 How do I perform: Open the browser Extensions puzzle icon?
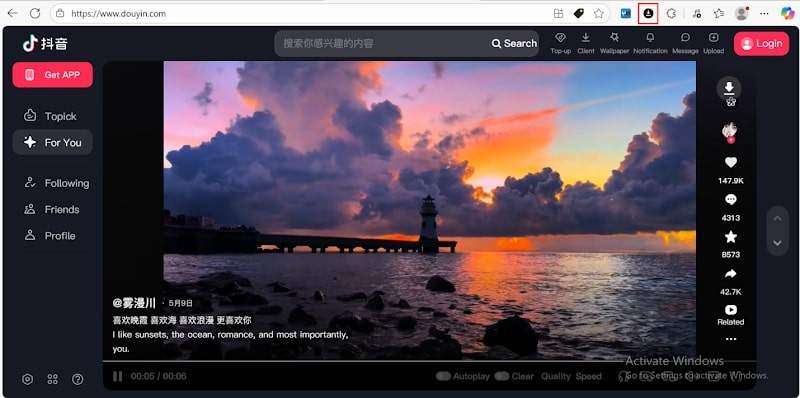[x=671, y=14]
